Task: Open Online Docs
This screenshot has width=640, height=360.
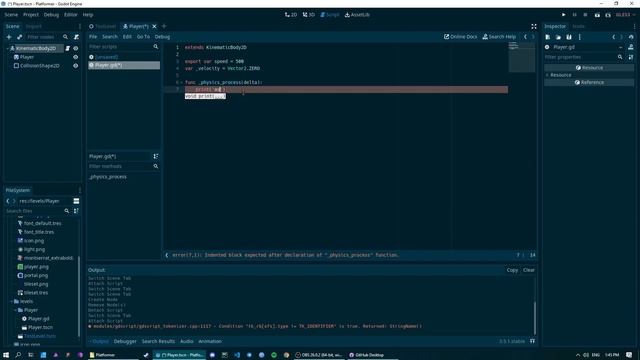Action: coord(460,37)
